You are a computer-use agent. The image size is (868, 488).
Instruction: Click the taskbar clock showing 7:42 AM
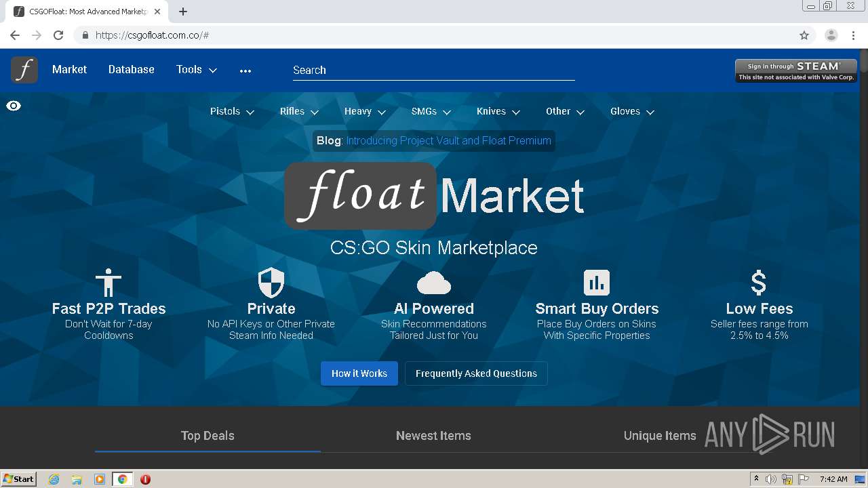tap(833, 479)
